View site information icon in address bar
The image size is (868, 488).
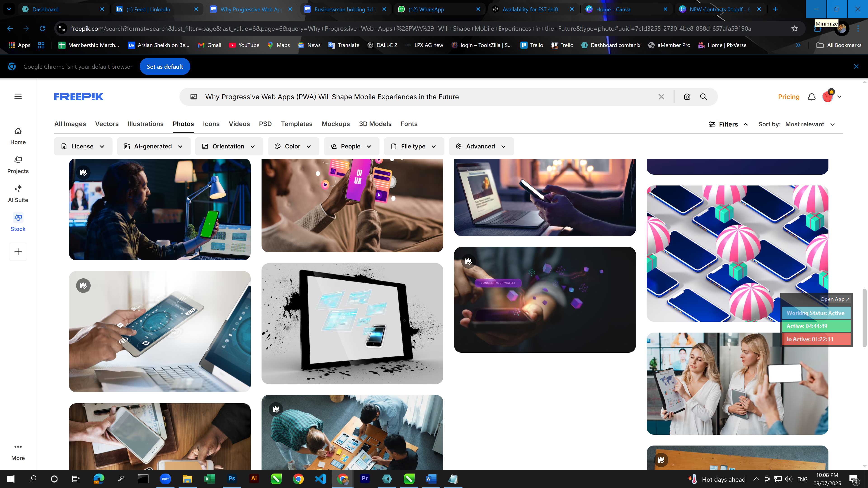[62, 29]
